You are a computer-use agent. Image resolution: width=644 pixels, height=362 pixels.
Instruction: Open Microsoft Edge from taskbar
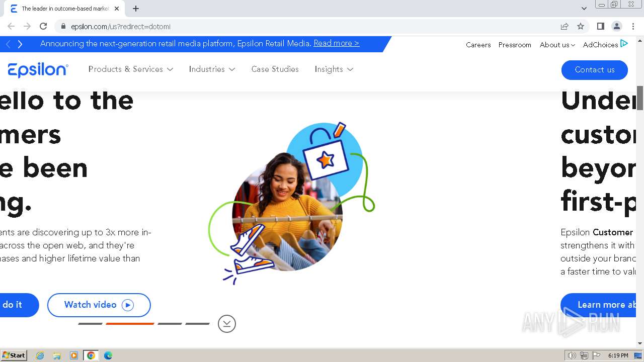108,355
